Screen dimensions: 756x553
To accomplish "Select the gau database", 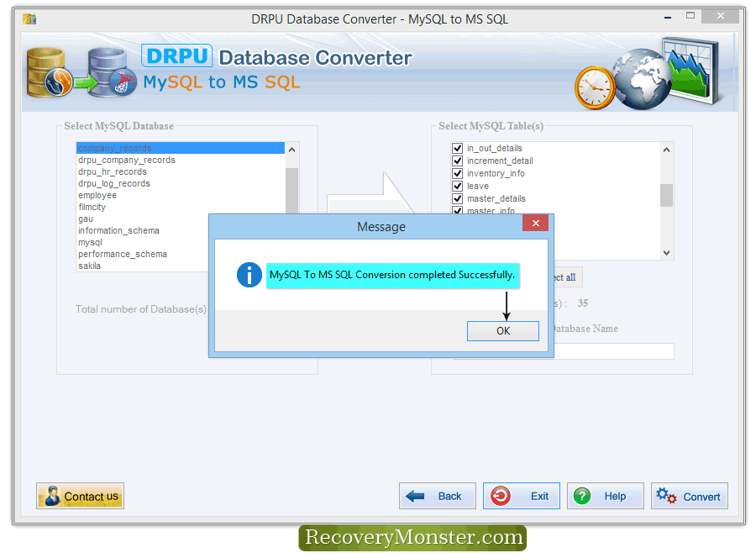I will tap(86, 219).
